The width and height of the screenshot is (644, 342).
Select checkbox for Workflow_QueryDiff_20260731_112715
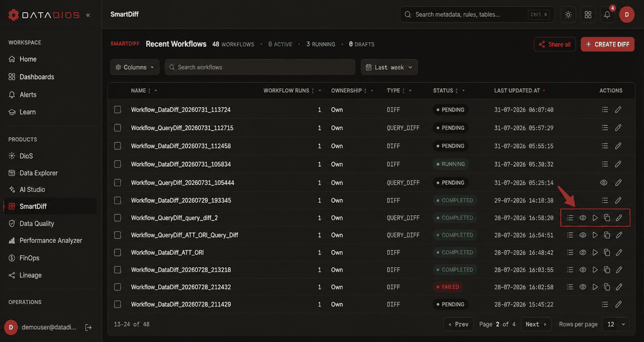[117, 128]
